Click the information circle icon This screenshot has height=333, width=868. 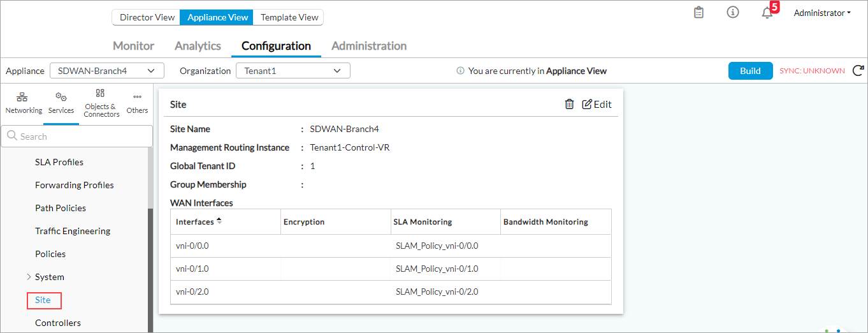pos(733,13)
